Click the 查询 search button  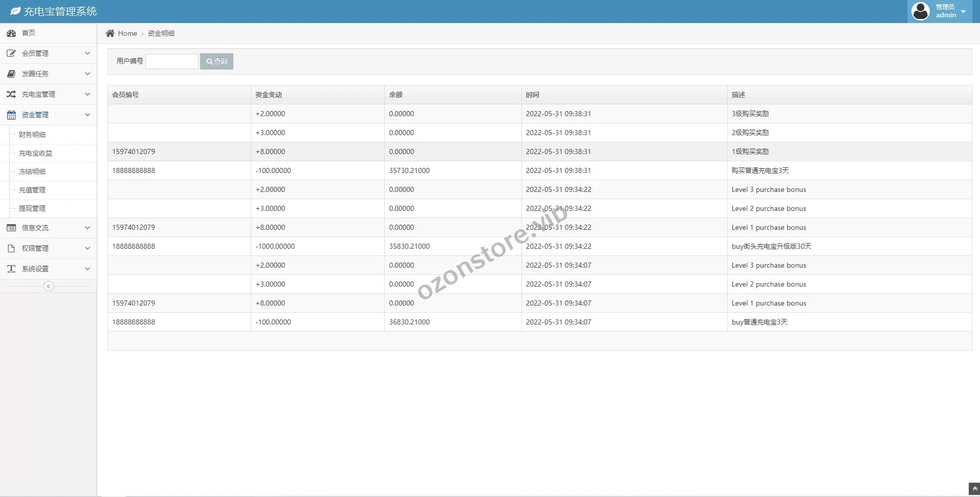pyautogui.click(x=216, y=61)
